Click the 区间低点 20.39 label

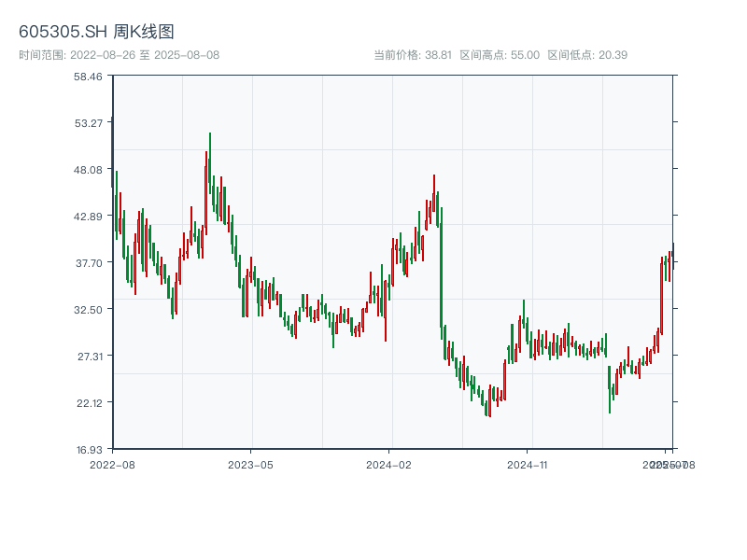(x=587, y=55)
